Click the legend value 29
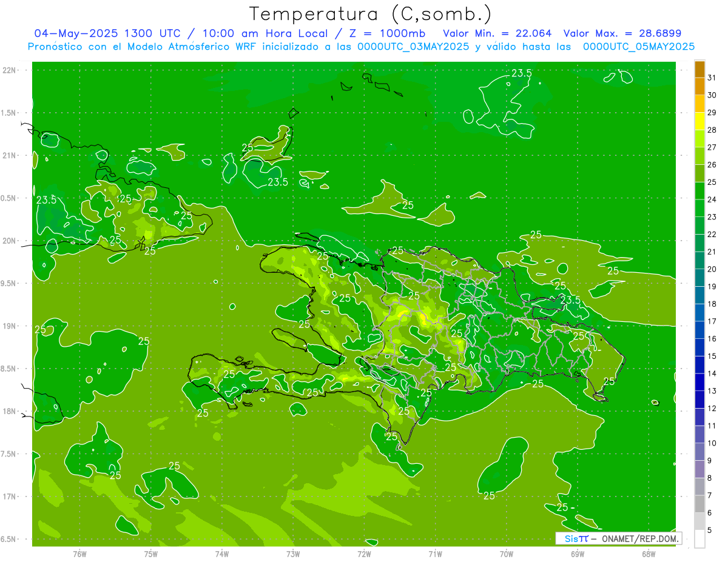728x562 pixels. (712, 113)
